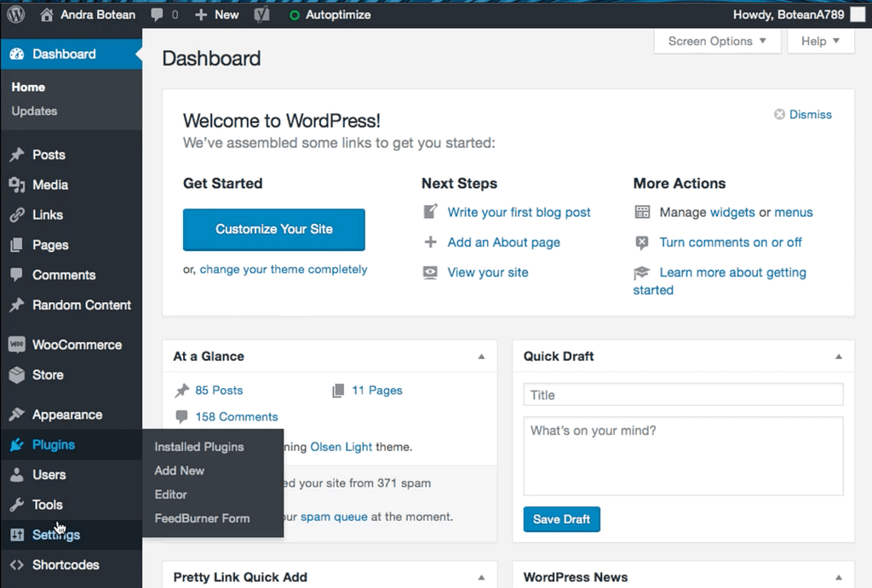Click the Dashboard gauge icon in sidebar

coord(17,54)
